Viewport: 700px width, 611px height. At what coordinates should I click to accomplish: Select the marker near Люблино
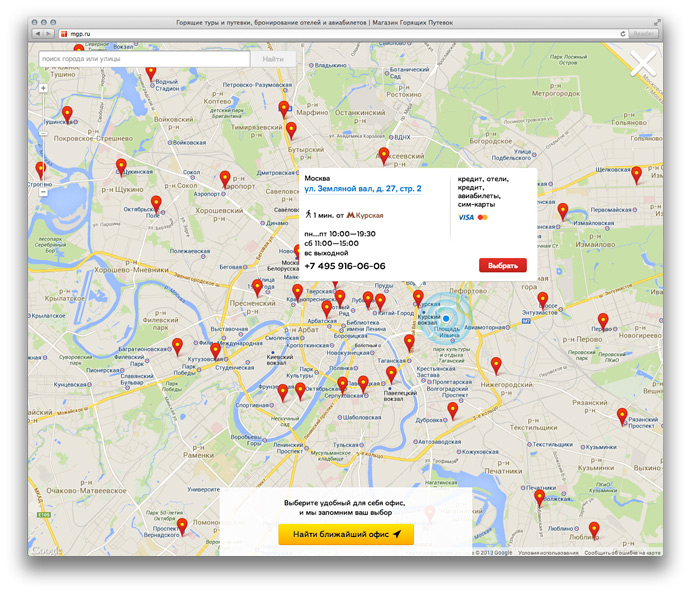tap(594, 530)
